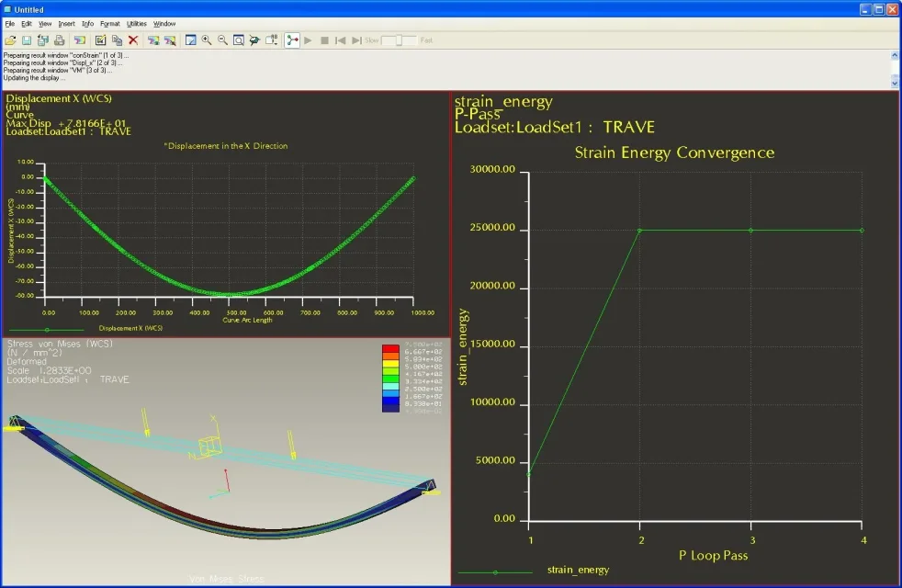Open the File menu
The height and width of the screenshot is (588, 902).
(10, 24)
